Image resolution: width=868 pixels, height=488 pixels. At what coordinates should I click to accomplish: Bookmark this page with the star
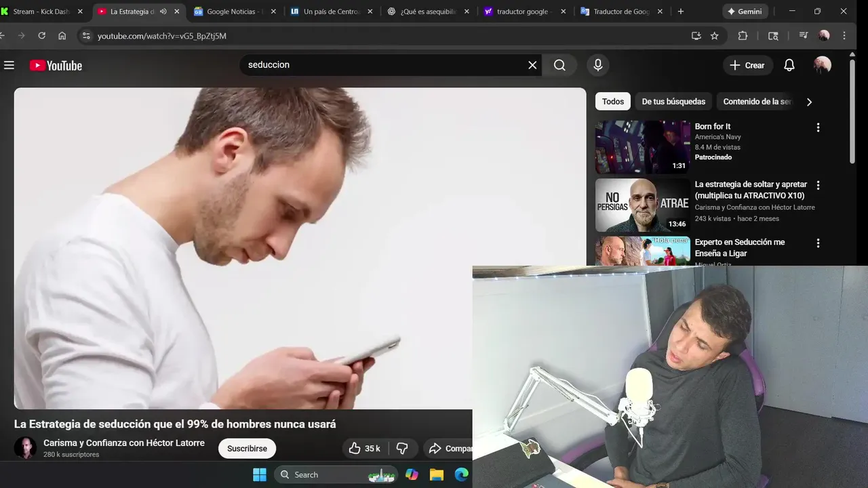coord(715,36)
